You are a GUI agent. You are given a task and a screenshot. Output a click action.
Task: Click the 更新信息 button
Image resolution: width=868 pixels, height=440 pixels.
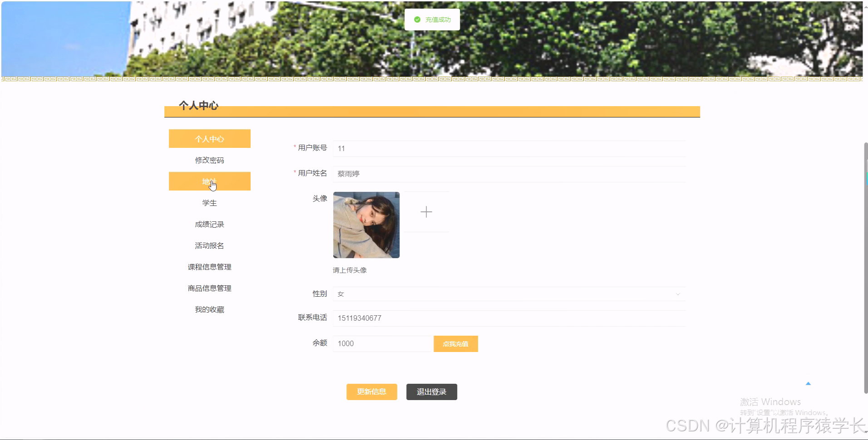371,391
